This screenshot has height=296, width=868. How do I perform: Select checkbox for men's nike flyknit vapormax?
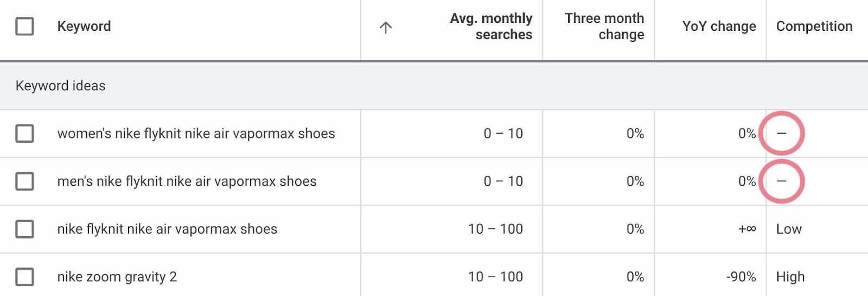pos(24,181)
